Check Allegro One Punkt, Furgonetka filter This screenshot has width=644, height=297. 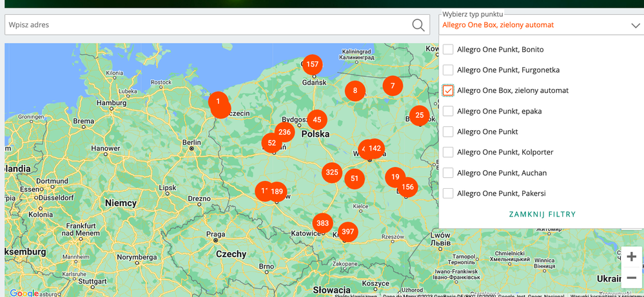pyautogui.click(x=448, y=70)
